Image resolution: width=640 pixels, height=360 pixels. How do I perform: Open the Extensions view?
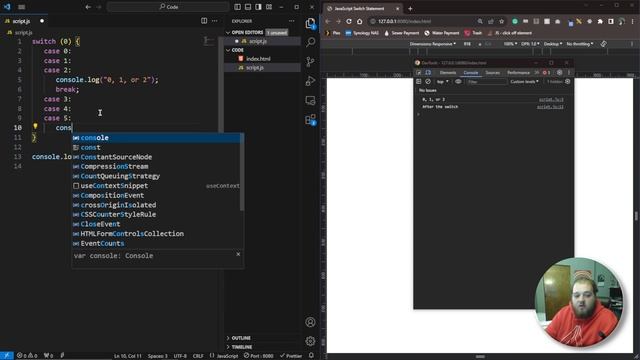(x=310, y=120)
